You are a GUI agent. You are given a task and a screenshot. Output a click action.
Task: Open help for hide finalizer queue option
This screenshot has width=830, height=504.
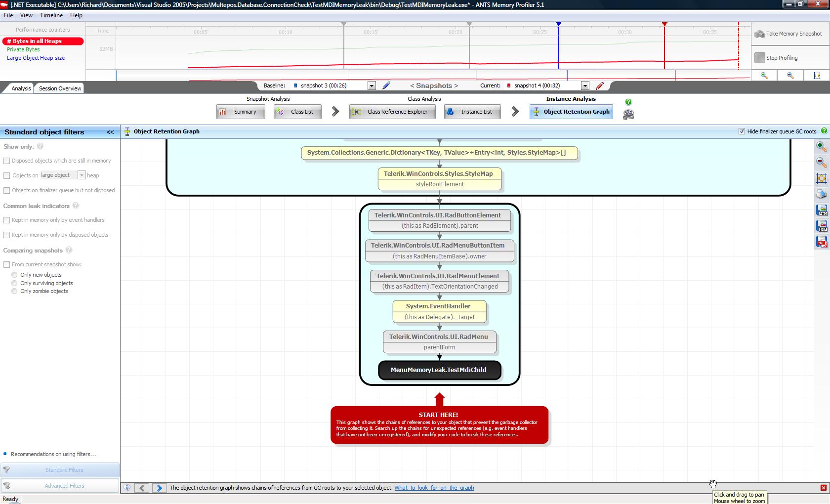(824, 131)
